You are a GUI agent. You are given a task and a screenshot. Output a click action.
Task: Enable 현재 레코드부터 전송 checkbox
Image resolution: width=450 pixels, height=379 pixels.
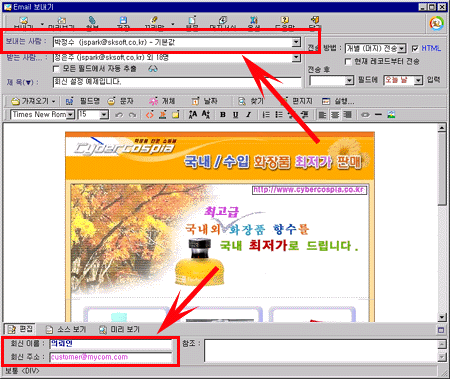pos(348,62)
